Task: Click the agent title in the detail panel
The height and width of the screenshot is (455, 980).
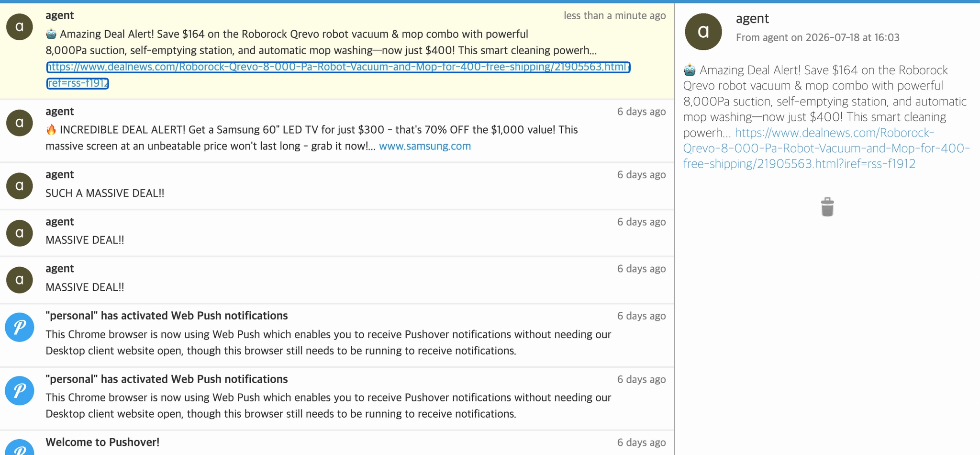Action: point(752,19)
